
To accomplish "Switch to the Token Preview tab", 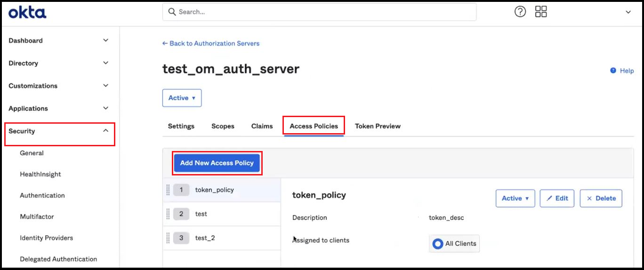I will coord(378,126).
